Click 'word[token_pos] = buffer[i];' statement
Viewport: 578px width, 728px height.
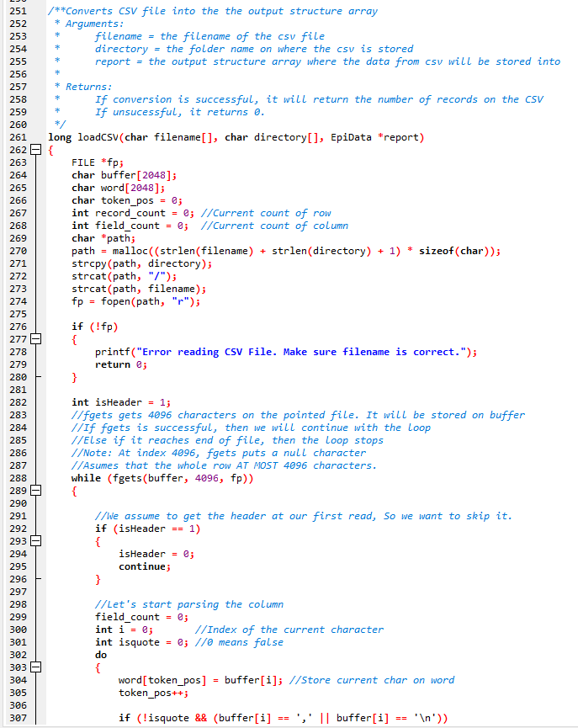(200, 680)
